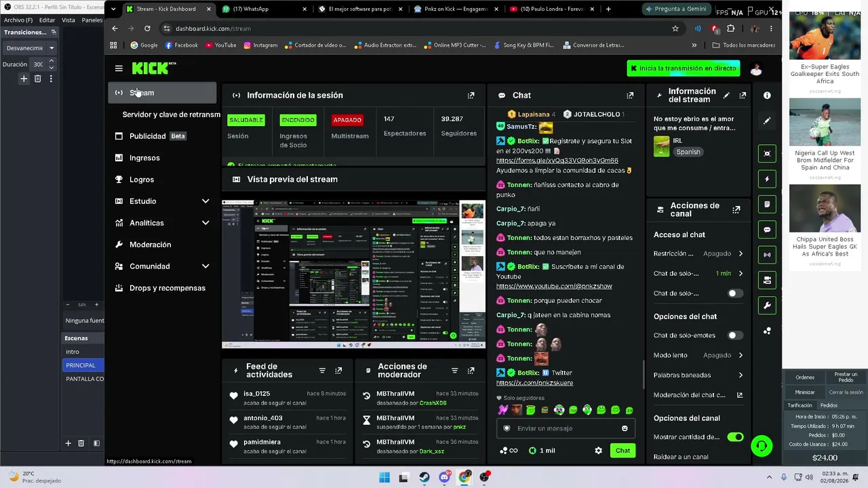Filter the Feed de actividades list
This screenshot has width=868, height=488.
[x=322, y=371]
